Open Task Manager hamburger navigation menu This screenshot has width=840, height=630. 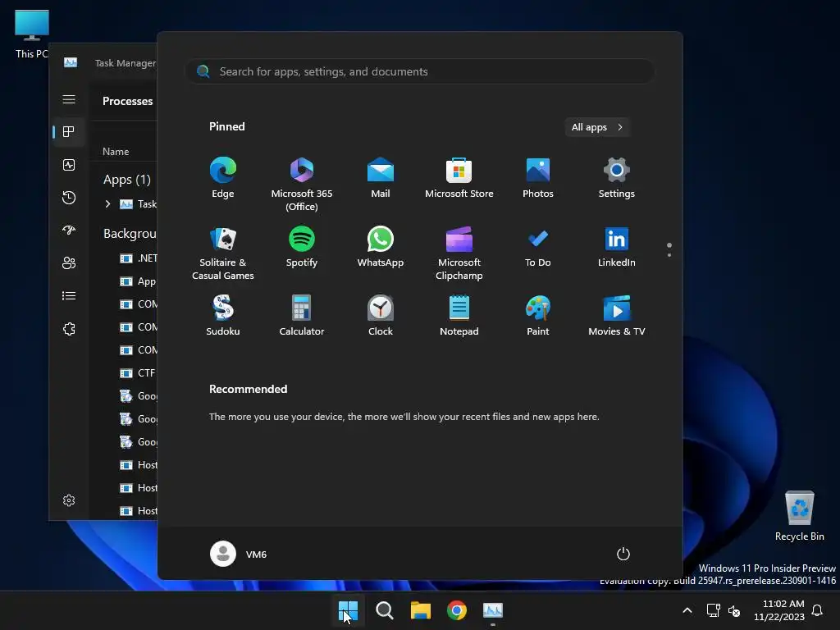coord(69,99)
